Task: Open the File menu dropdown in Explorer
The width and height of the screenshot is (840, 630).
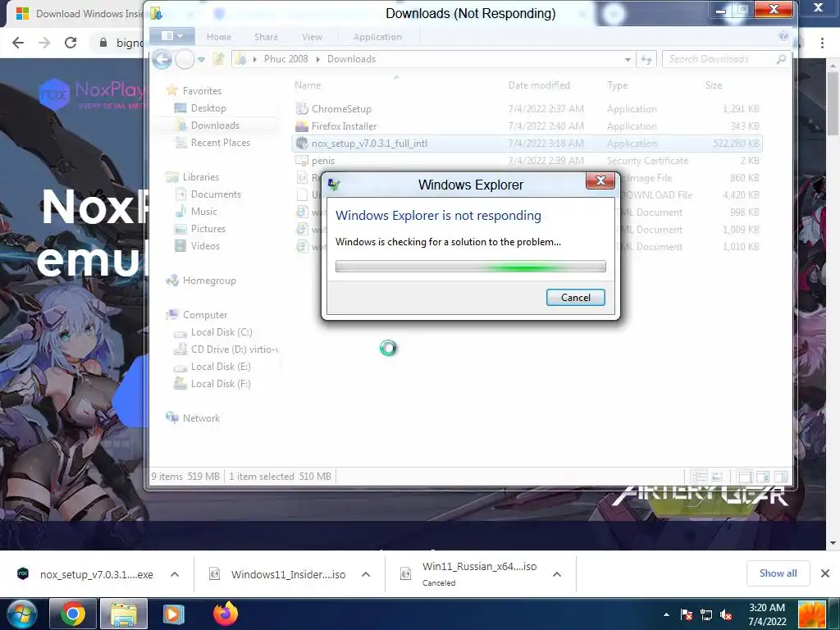Action: pos(172,36)
